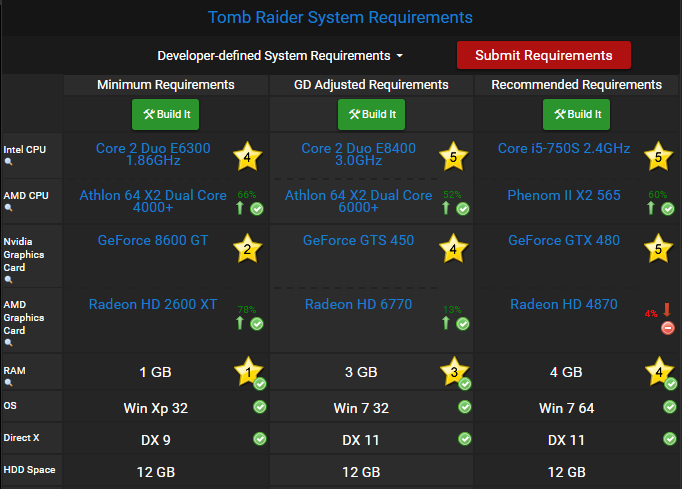Click the magnifier icon under RAM

click(8, 383)
